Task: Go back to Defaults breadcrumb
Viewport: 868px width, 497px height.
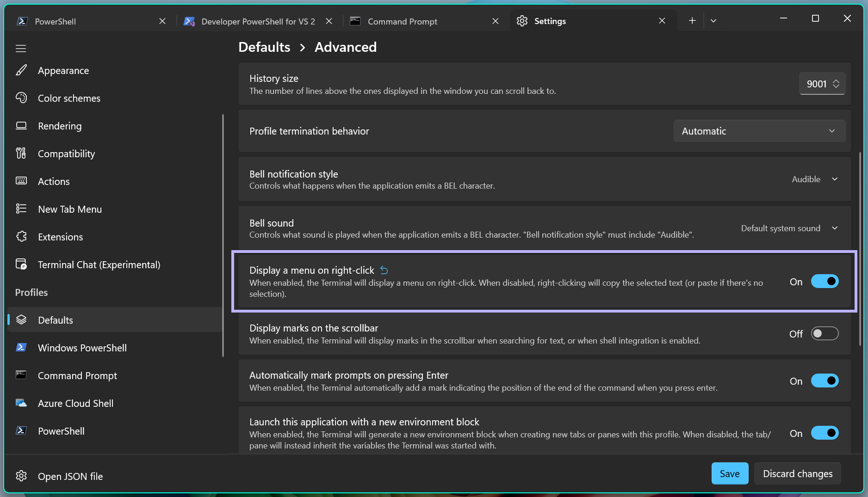Action: coord(264,47)
